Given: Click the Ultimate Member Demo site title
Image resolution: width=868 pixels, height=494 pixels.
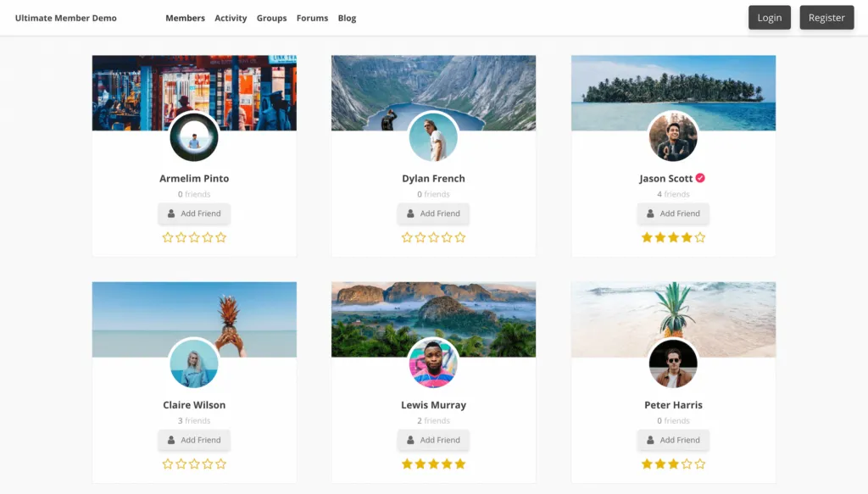Looking at the screenshot, I should tap(65, 17).
